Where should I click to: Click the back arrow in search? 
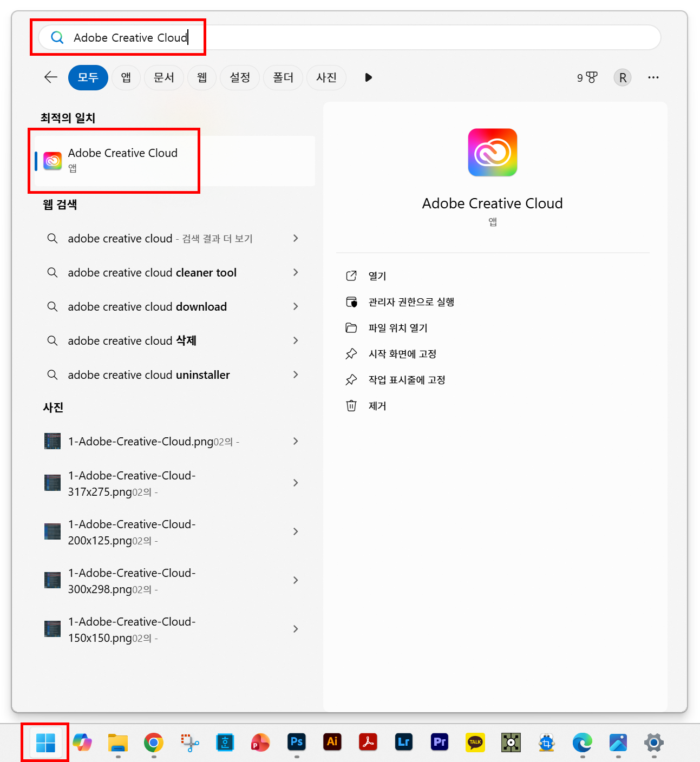point(51,77)
